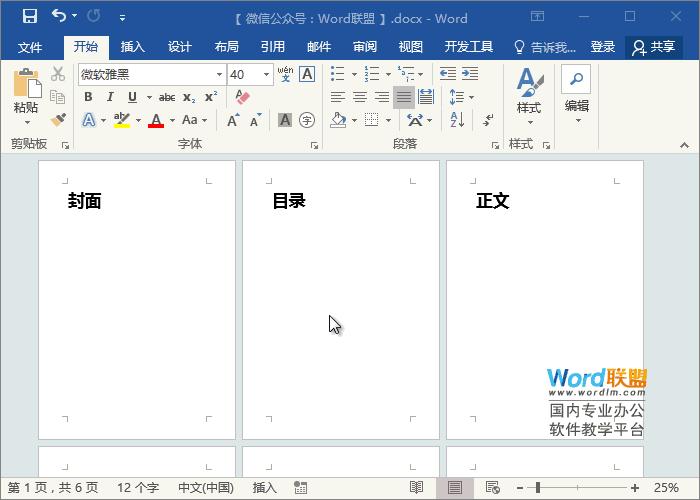The image size is (700, 500).
Task: Expand the font name dropdown list
Action: 219,75
